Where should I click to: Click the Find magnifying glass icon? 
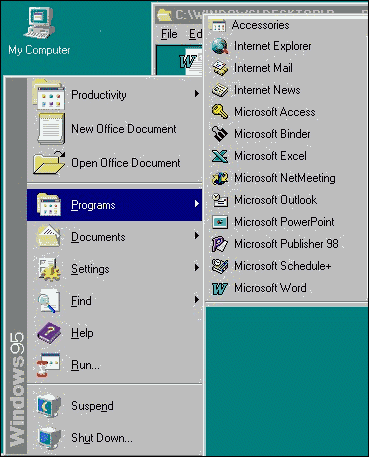click(x=49, y=301)
